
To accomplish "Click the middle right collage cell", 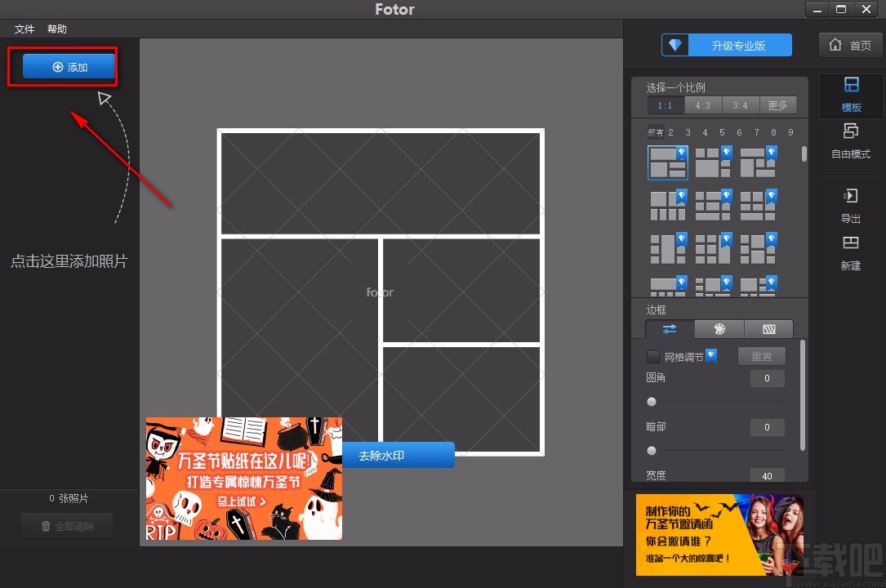I will pyautogui.click(x=461, y=290).
